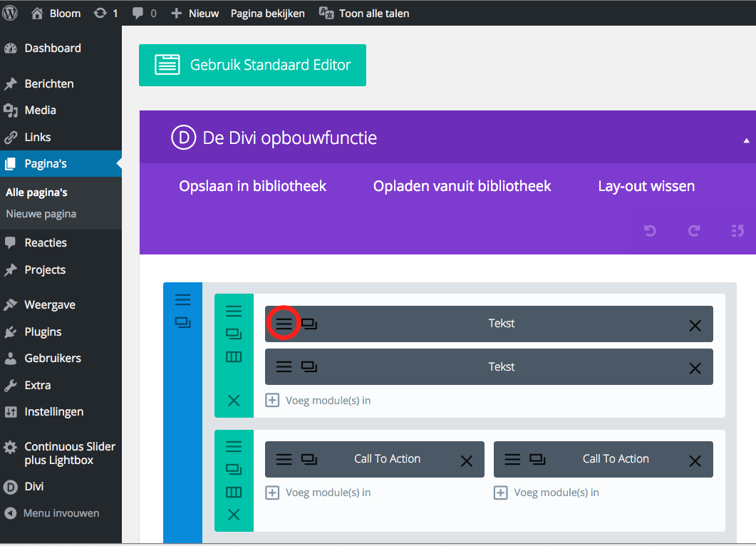Delete the second Tekst module
Viewport: 756px width, 546px height.
pos(695,369)
